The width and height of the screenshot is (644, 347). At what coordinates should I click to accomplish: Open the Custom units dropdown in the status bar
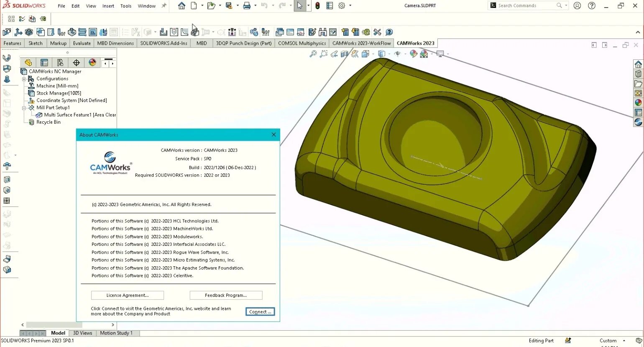[x=624, y=341]
